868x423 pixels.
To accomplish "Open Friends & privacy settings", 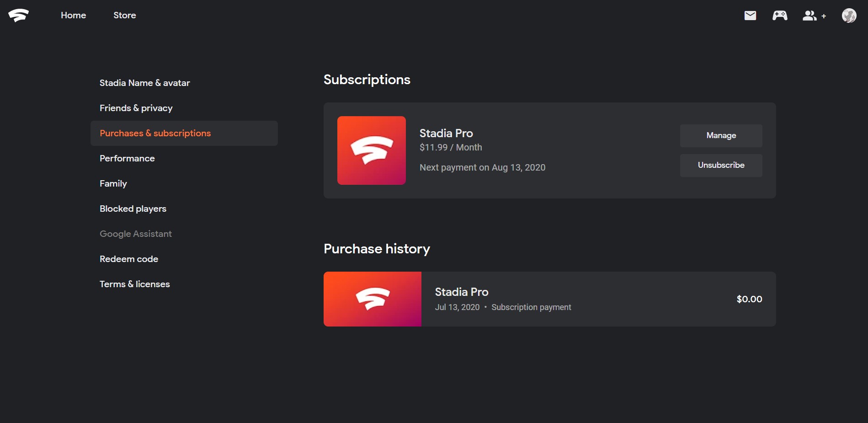I will click(136, 108).
